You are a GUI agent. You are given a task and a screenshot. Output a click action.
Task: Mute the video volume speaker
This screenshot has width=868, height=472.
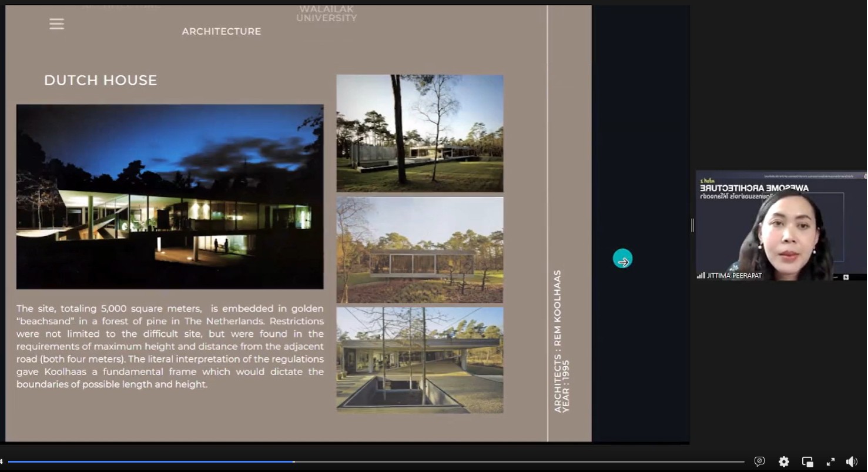[851, 462]
